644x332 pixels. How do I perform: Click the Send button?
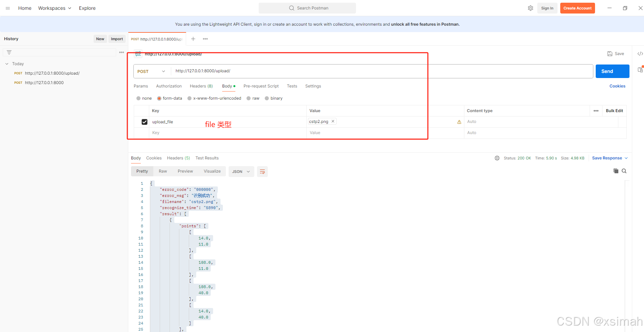612,71
